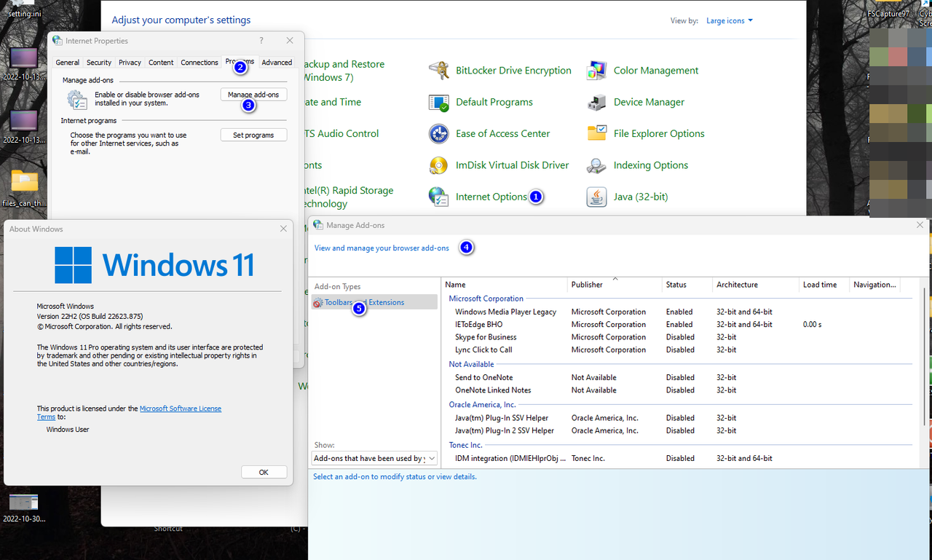Click the Not Available group header

[x=471, y=364]
